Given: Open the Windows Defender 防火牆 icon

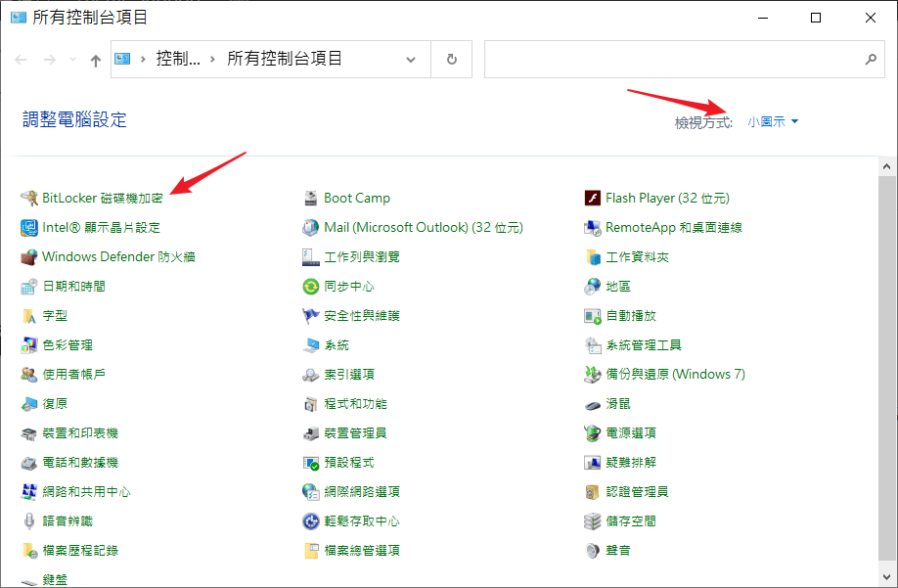Looking at the screenshot, I should tap(29, 256).
